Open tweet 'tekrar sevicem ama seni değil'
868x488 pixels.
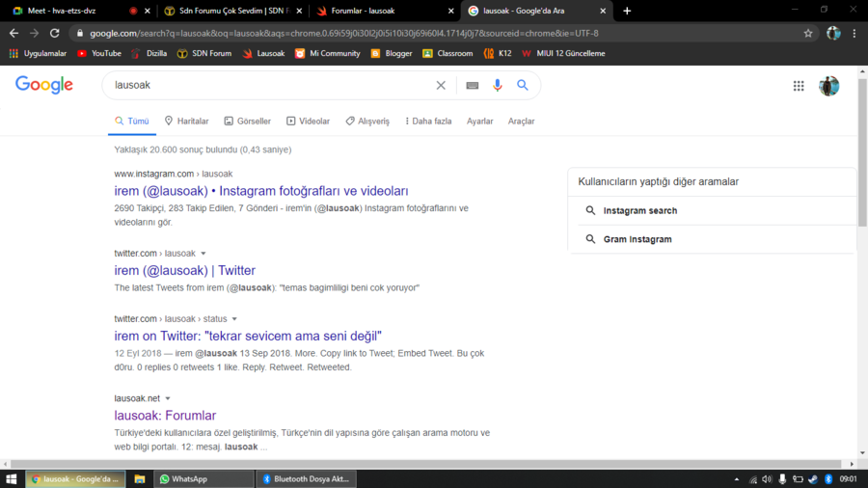(x=248, y=336)
